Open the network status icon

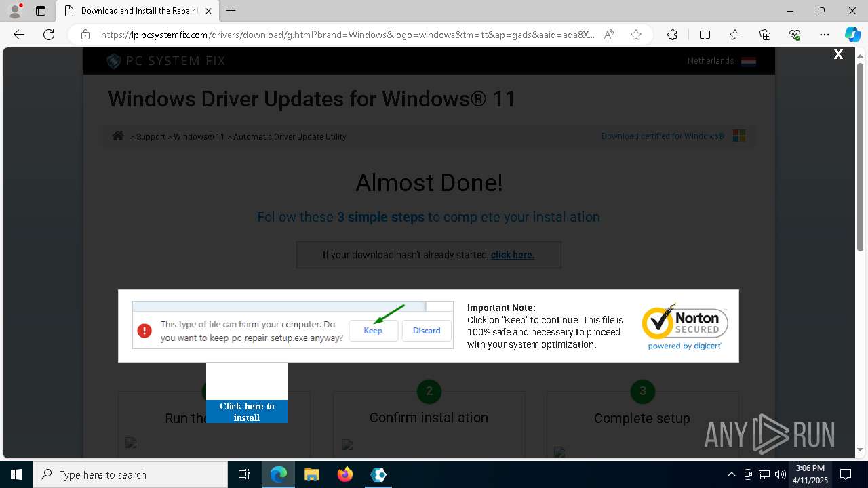point(764,474)
